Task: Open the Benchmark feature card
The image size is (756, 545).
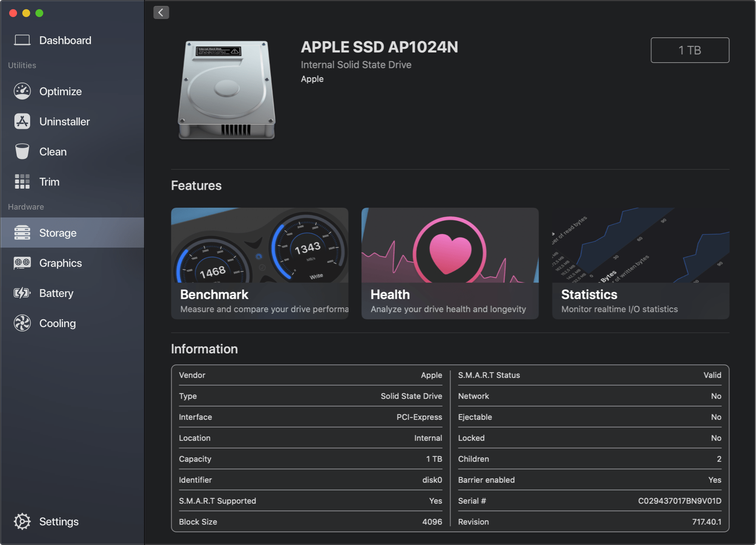Action: [x=260, y=263]
